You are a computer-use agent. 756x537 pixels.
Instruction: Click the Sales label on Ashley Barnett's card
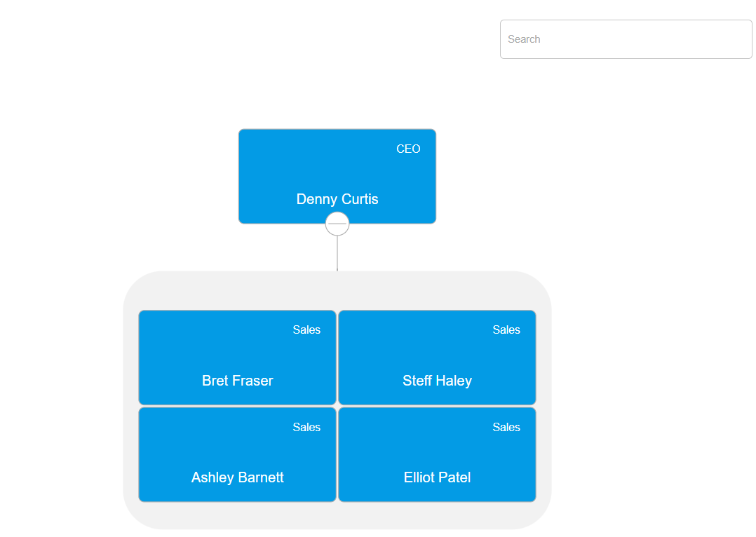pyautogui.click(x=307, y=427)
